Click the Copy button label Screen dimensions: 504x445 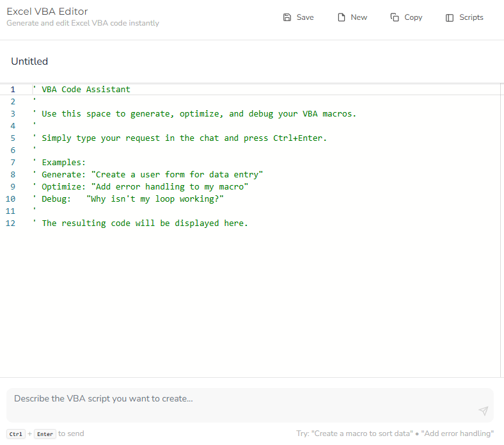click(413, 17)
